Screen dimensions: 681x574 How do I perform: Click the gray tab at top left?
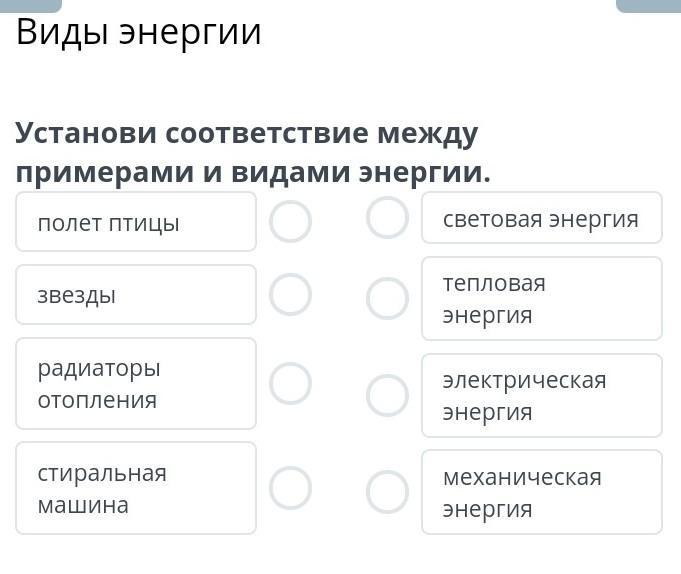tap(31, 5)
